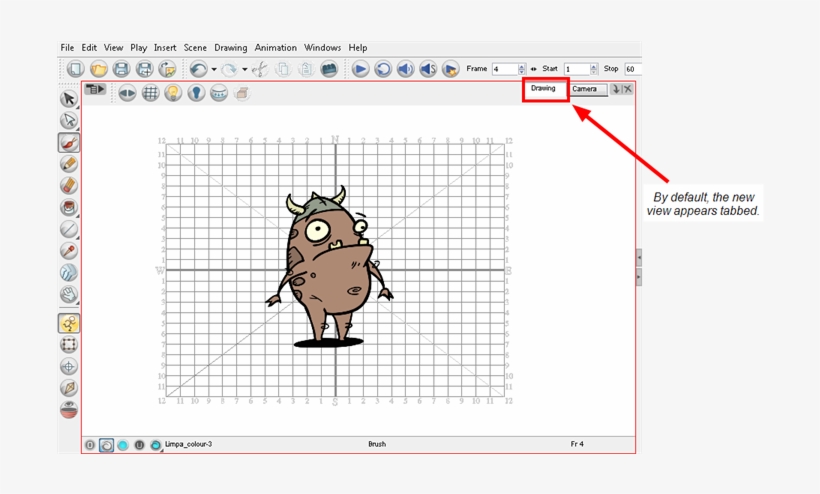The height and width of the screenshot is (494, 820).
Task: Click the Frame field stepper arrows
Action: [x=521, y=69]
